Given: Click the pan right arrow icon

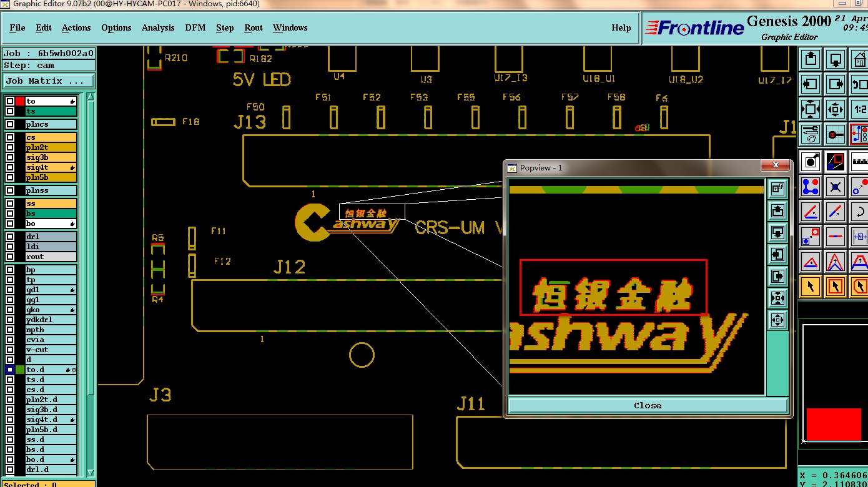Looking at the screenshot, I should point(836,84).
